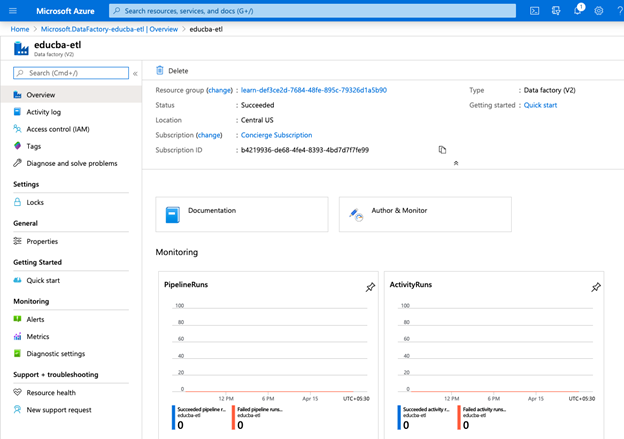Click the Location value Central US
The image size is (624, 439).
(257, 120)
